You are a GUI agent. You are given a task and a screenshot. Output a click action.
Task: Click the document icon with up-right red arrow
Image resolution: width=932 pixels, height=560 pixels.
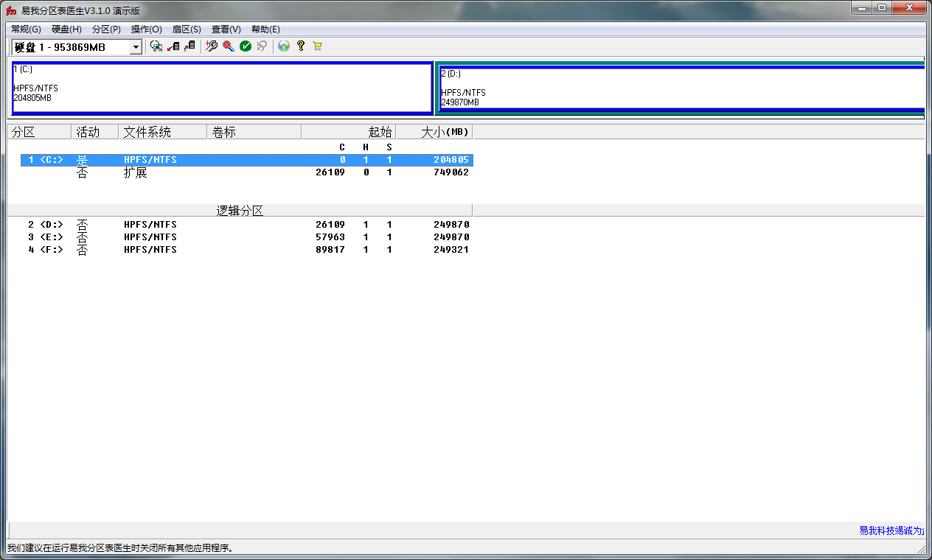coord(189,46)
